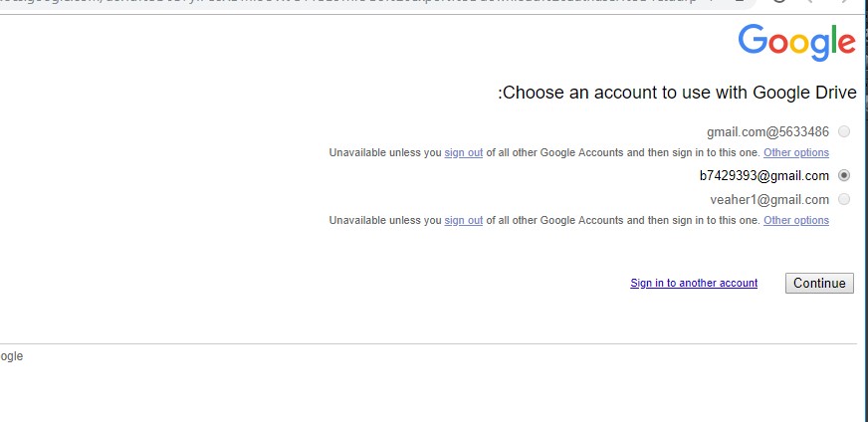Click the b7429393@gmail.com account label
This screenshot has height=422, width=868.
(x=763, y=175)
